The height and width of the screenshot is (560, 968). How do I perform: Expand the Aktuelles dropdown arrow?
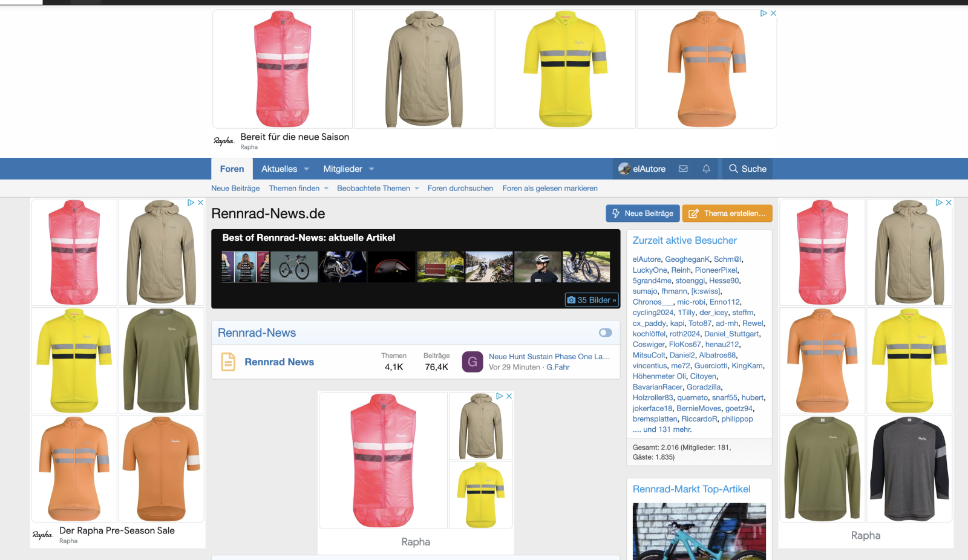click(307, 169)
